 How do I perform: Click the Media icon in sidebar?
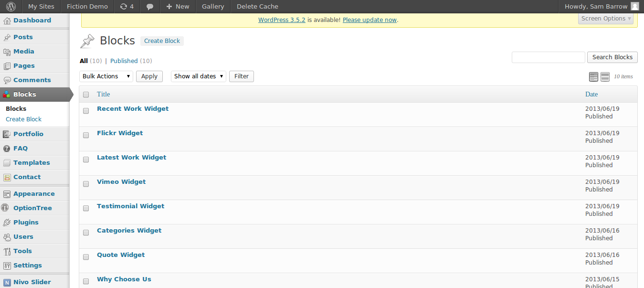point(7,52)
